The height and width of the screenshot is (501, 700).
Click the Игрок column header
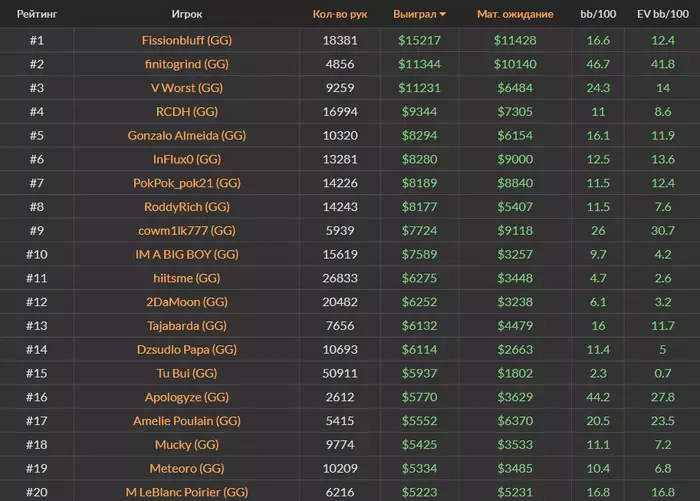click(187, 15)
